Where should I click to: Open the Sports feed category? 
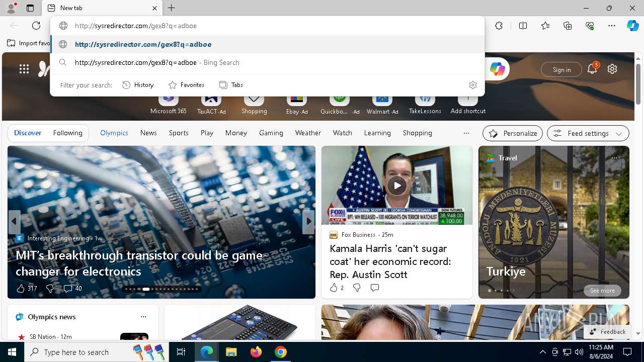click(179, 133)
